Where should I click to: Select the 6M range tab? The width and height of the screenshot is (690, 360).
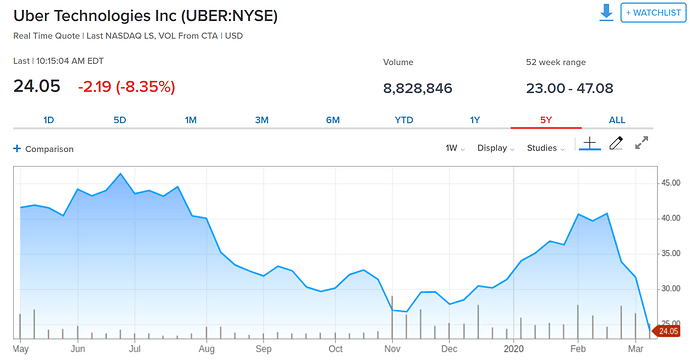[x=333, y=120]
